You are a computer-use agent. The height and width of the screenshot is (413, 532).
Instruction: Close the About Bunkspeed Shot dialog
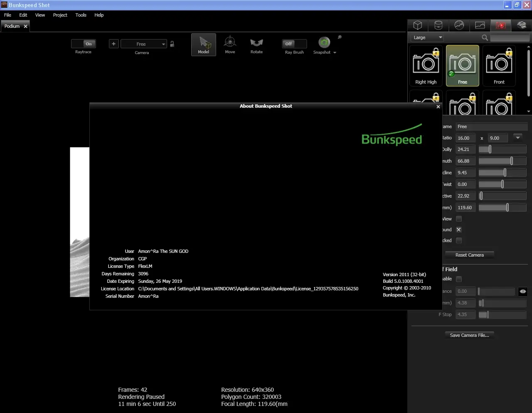(x=438, y=107)
